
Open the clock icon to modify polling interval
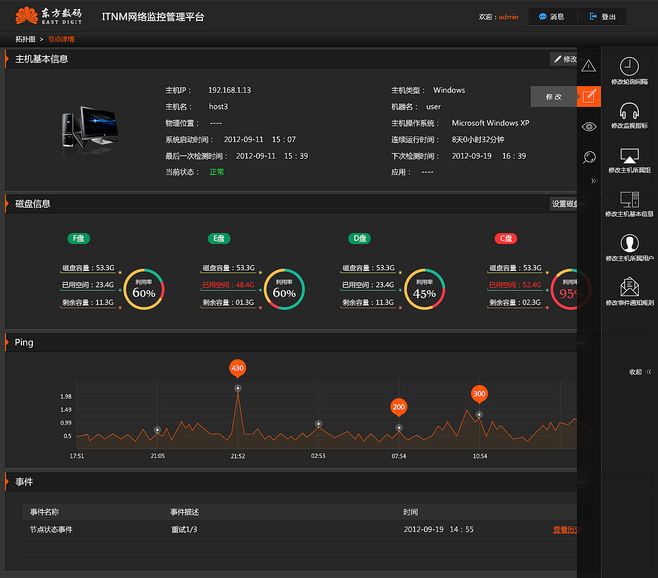pos(629,66)
